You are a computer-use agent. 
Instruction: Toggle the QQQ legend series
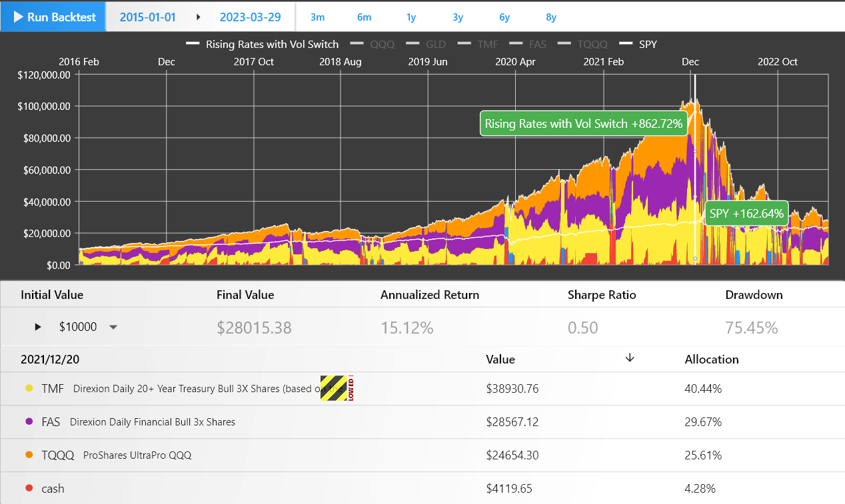pos(373,45)
